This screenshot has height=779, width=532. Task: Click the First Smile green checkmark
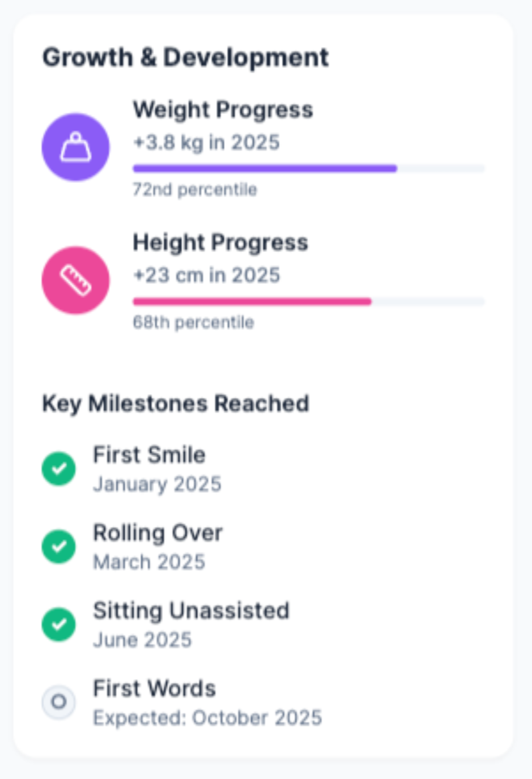59,469
